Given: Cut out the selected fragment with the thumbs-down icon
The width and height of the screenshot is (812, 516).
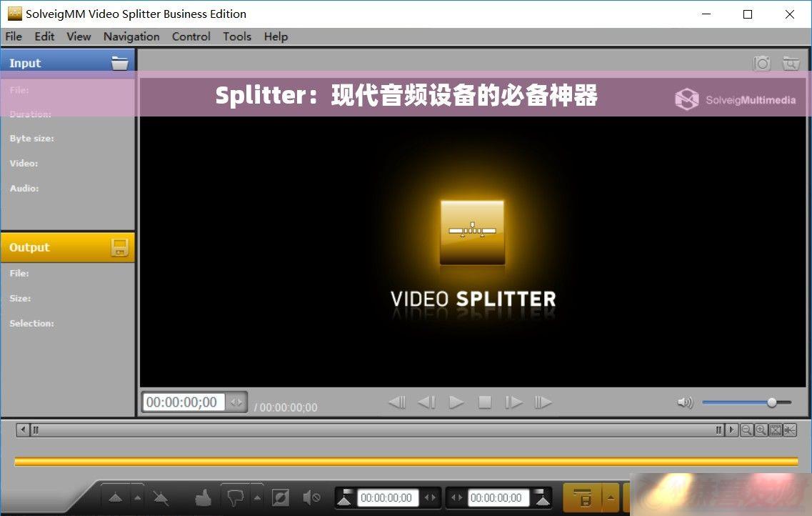Looking at the screenshot, I should (236, 498).
